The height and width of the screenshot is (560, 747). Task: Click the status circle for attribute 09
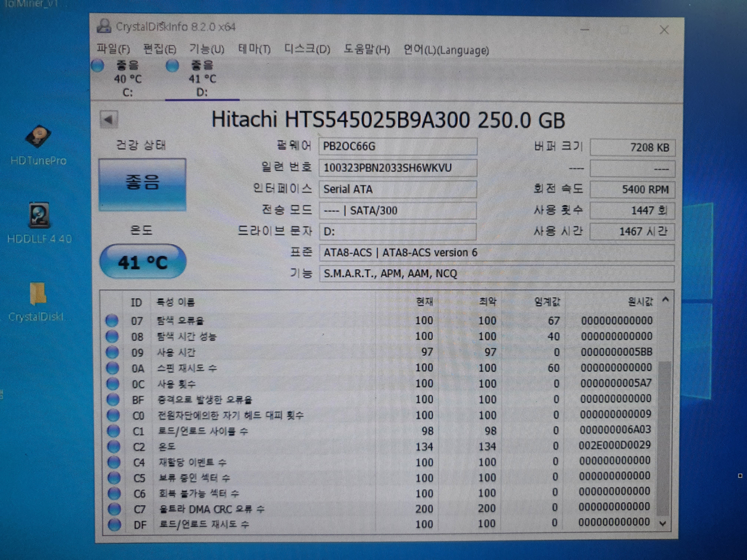112,352
